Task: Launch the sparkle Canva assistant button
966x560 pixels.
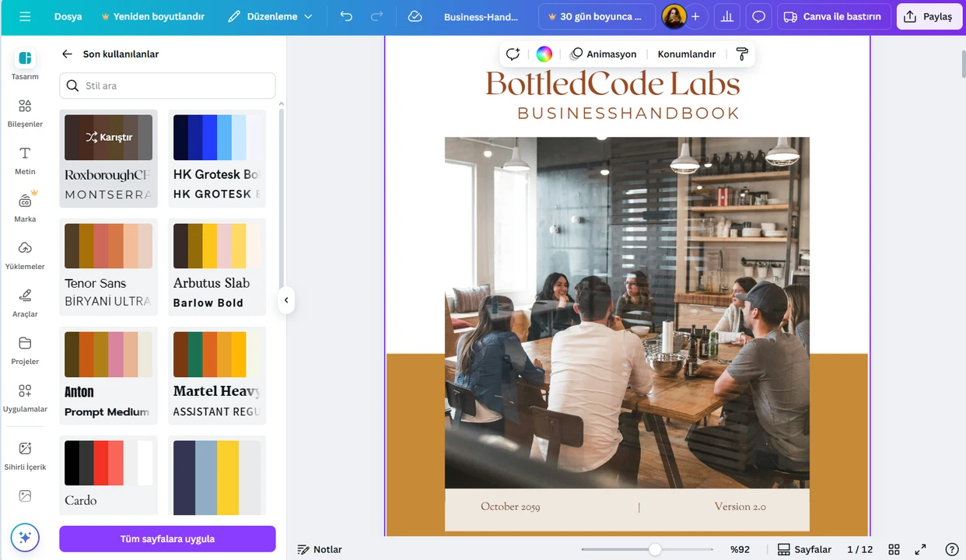Action: click(x=25, y=537)
